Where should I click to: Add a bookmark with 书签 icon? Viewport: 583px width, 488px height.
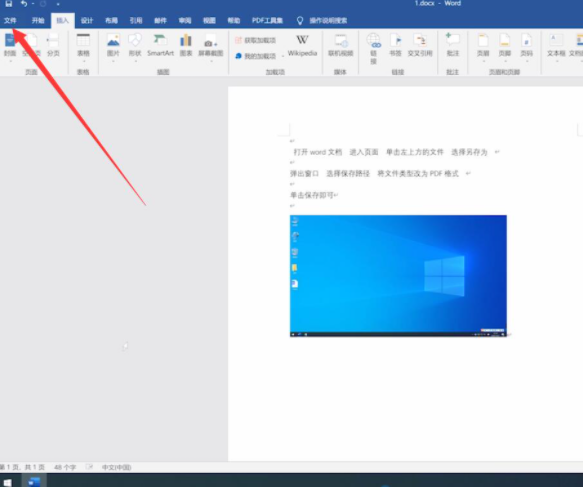click(x=395, y=45)
